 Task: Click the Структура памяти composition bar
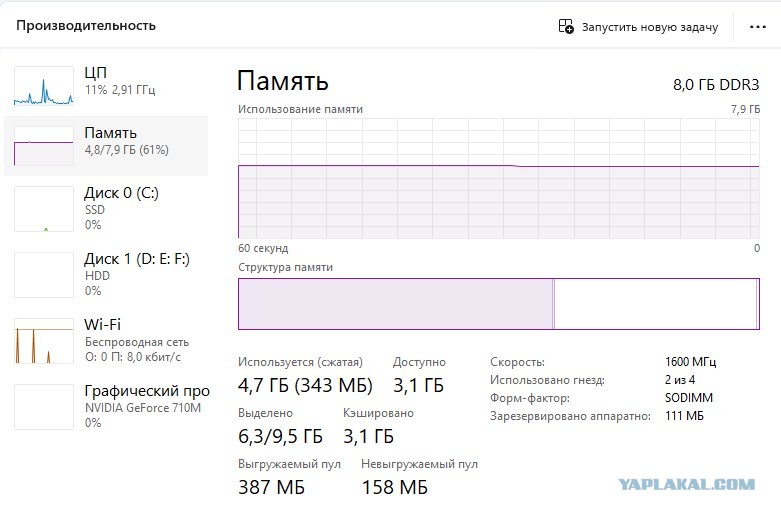pyautogui.click(x=499, y=304)
